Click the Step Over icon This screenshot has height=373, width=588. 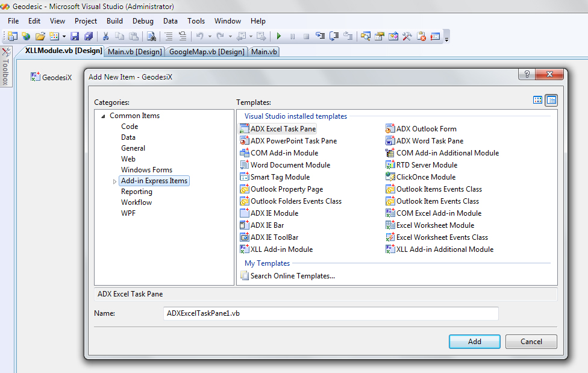[334, 36]
